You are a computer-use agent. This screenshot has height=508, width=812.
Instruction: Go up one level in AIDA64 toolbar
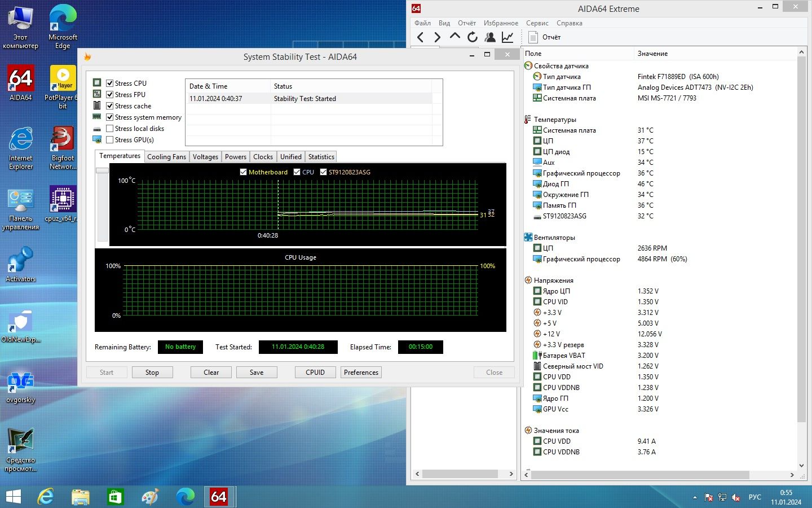[455, 37]
